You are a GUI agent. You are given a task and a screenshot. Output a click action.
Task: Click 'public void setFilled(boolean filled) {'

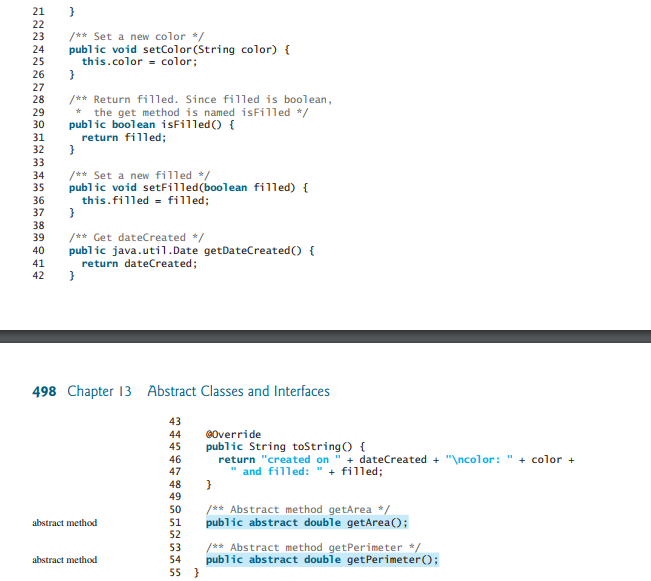click(188, 188)
